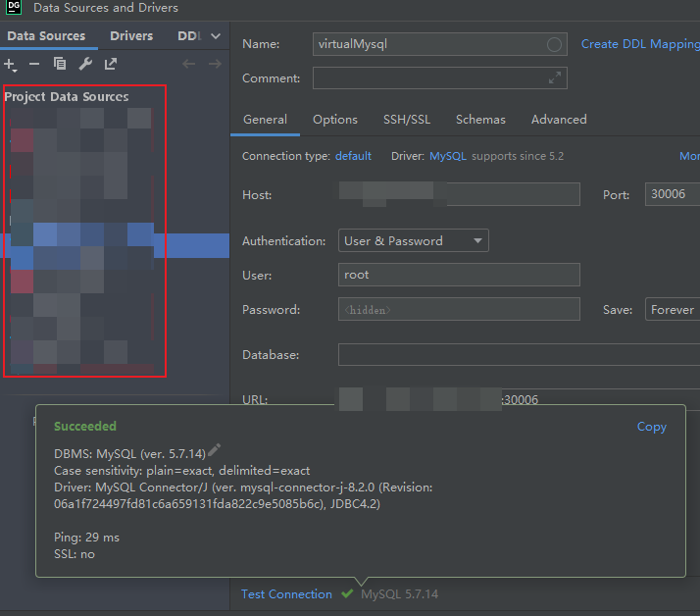Click the Ping: 29 ms text
This screenshot has width=700, height=616.
pos(86,537)
